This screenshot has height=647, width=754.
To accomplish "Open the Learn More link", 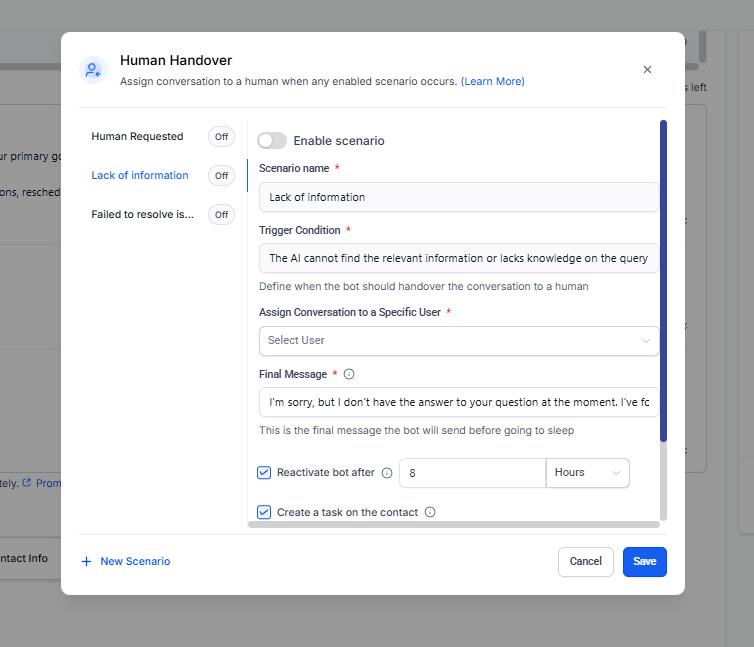I will pos(492,81).
